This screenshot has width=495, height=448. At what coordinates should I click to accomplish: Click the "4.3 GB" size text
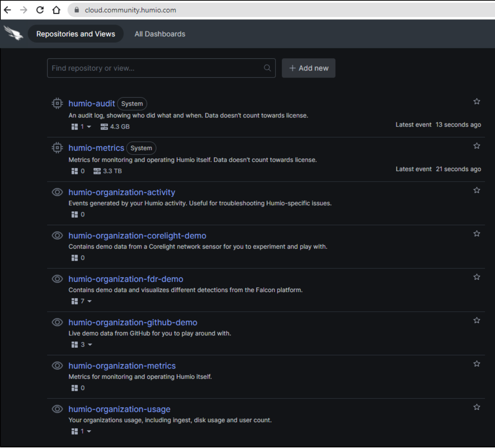click(120, 127)
